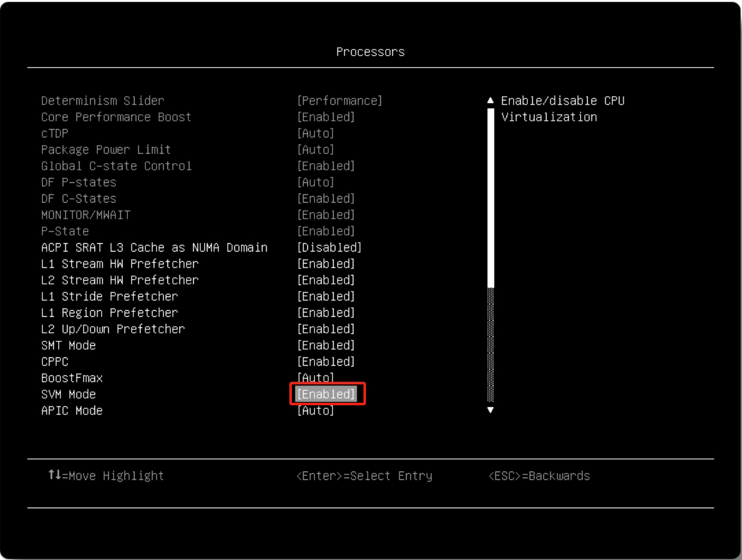Toggle the CPPC Enabled value
The height and width of the screenshot is (560, 742).
[326, 362]
